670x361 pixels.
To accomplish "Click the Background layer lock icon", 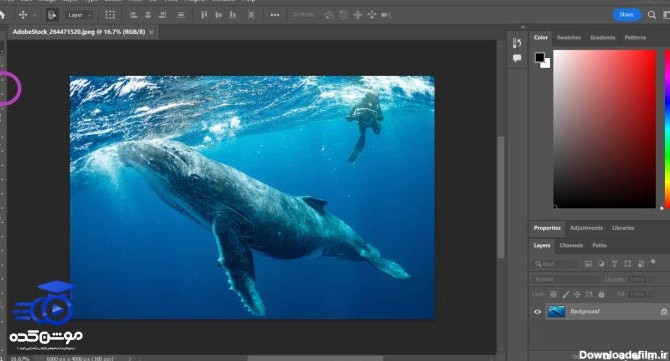I will point(664,312).
